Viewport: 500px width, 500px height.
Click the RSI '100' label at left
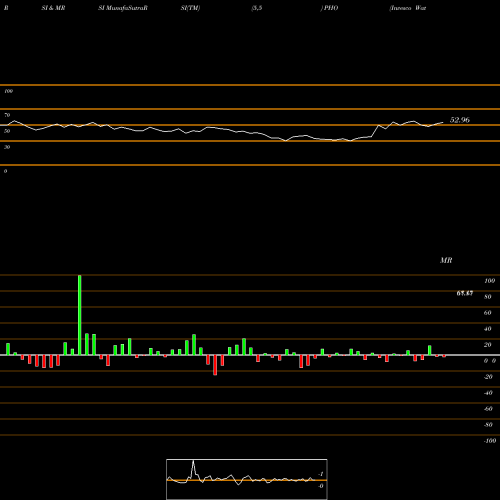click(x=8, y=91)
